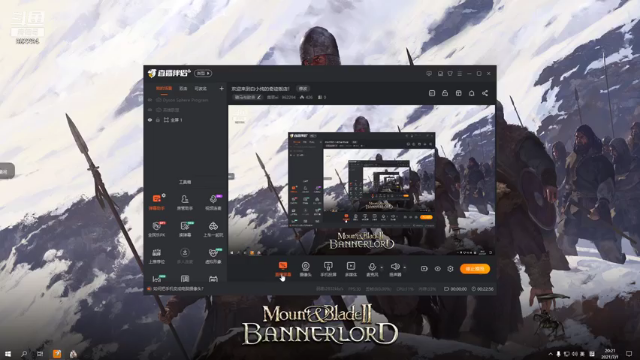The image size is (640, 360).
Task: Toggle the lock on fullscreen 1 source
Action: click(158, 120)
